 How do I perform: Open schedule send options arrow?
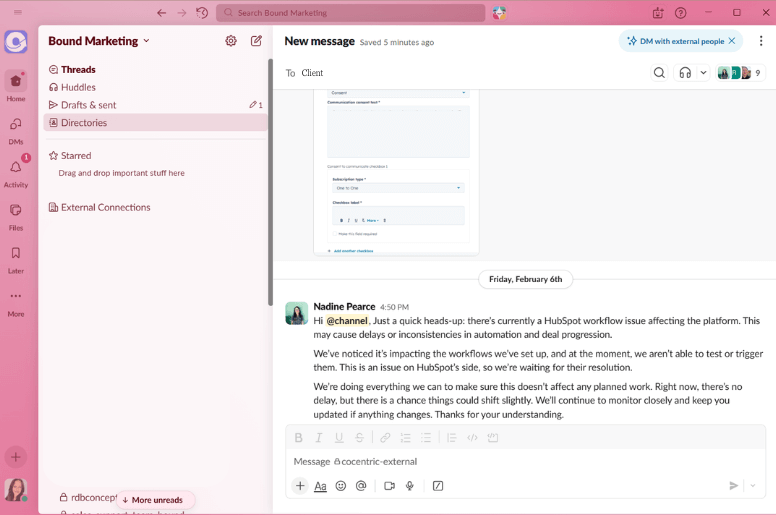(x=753, y=486)
